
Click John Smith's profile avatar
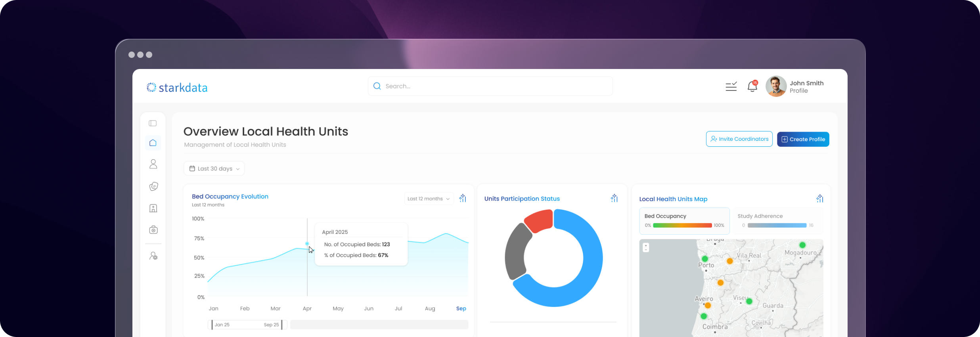coord(776,86)
